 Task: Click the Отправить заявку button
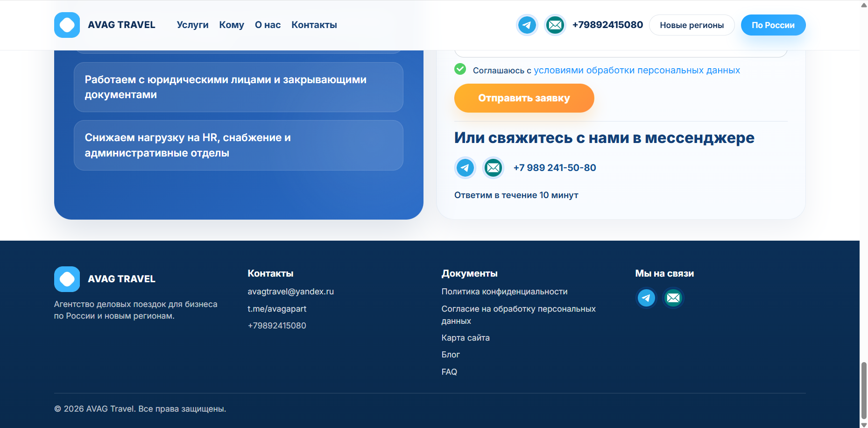pyautogui.click(x=524, y=98)
